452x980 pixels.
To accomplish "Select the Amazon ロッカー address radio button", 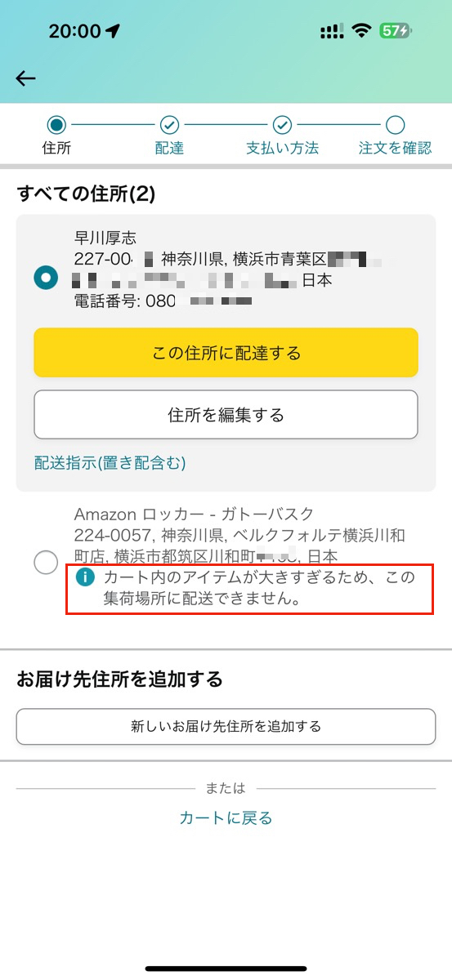I will 46,562.
